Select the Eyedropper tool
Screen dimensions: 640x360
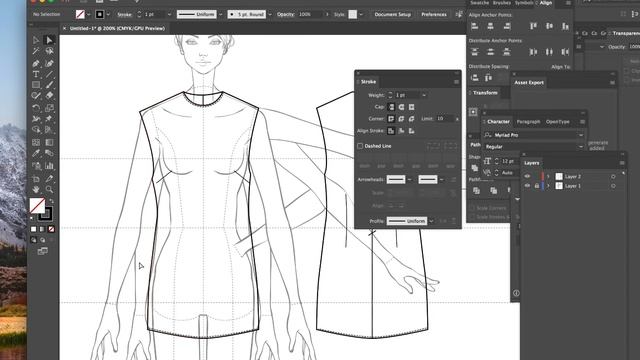click(x=36, y=153)
